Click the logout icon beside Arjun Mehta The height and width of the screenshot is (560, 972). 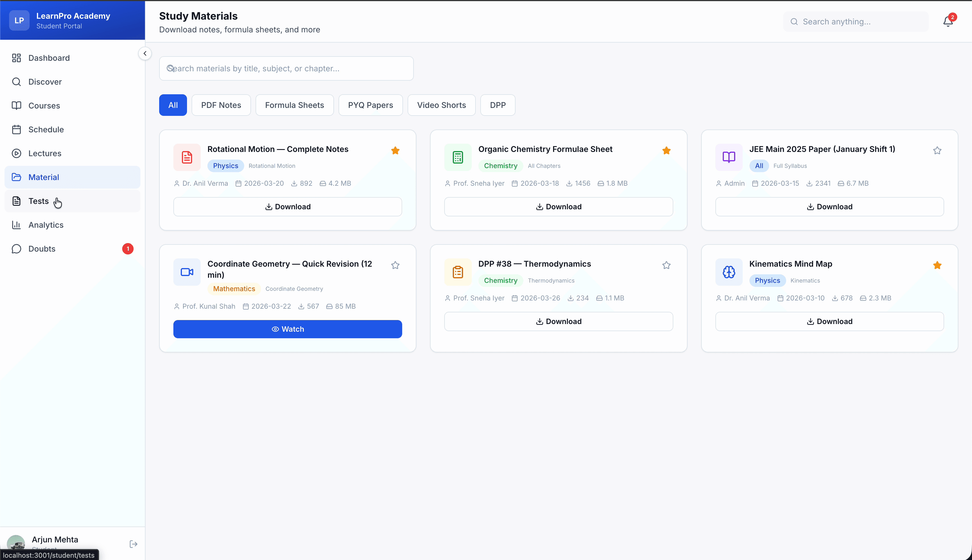[x=133, y=544]
